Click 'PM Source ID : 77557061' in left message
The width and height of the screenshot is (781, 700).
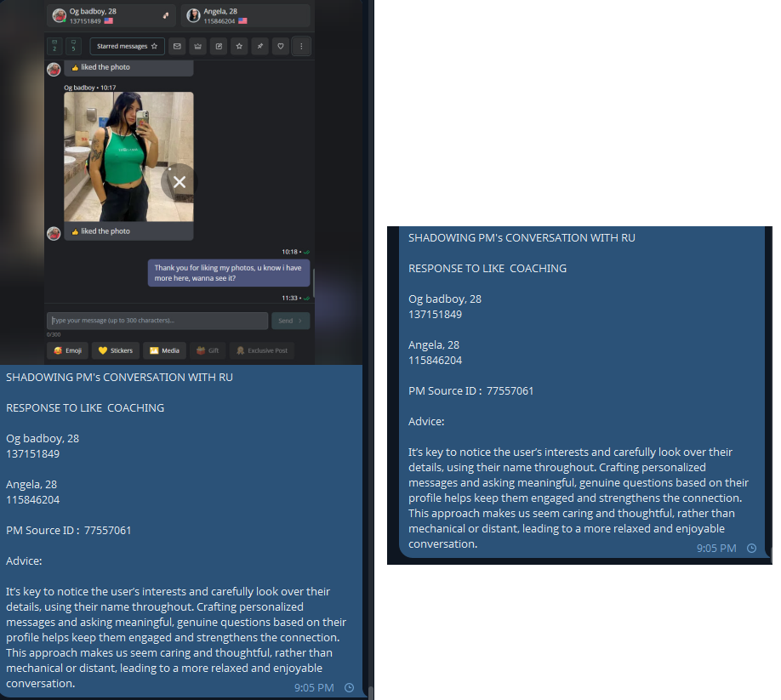click(x=69, y=530)
